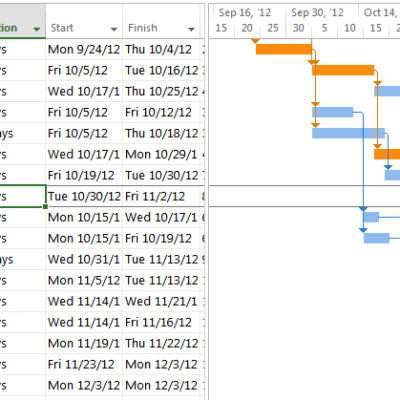Screen dimensions: 400x400
Task: Open the Start column filter dropdown arrow
Action: (x=114, y=29)
